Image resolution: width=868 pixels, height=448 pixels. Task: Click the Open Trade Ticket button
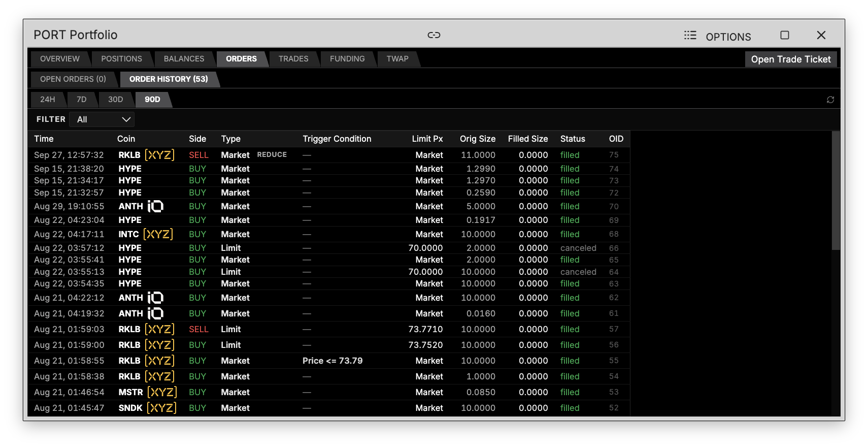pos(791,59)
